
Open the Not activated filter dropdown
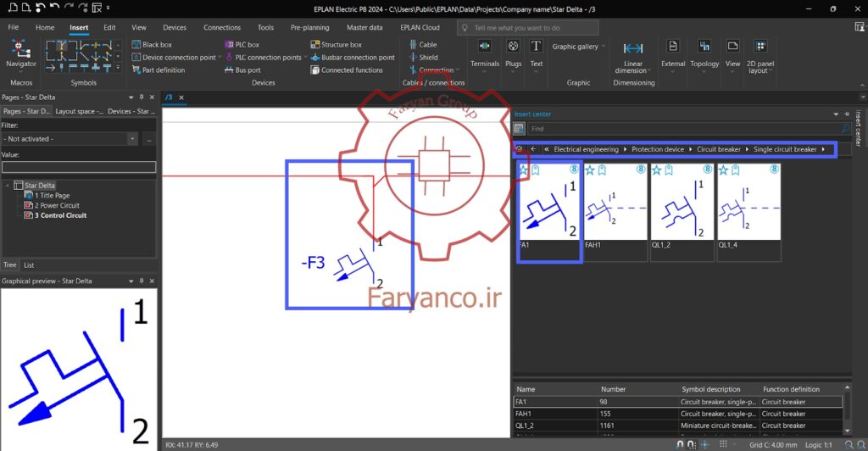(x=132, y=139)
